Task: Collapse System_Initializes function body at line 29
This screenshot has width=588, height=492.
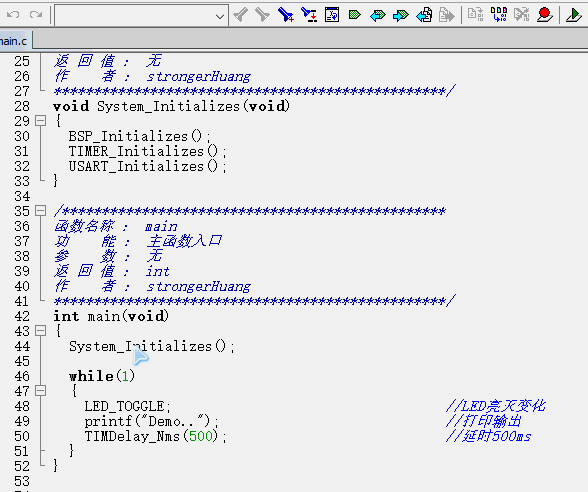Action: coord(40,121)
